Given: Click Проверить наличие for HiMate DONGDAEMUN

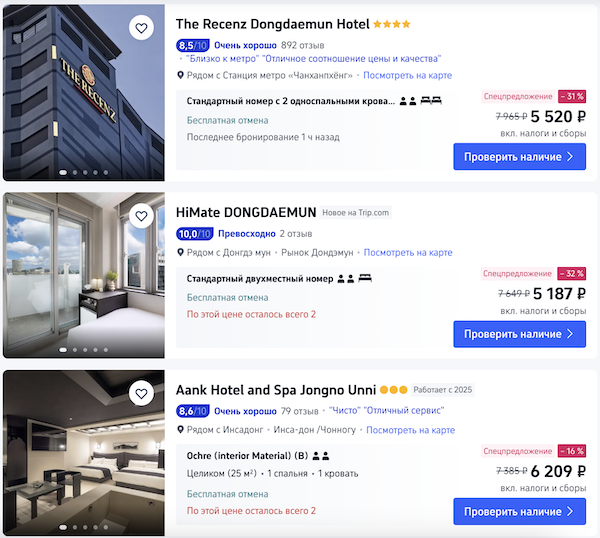Looking at the screenshot, I should [519, 334].
